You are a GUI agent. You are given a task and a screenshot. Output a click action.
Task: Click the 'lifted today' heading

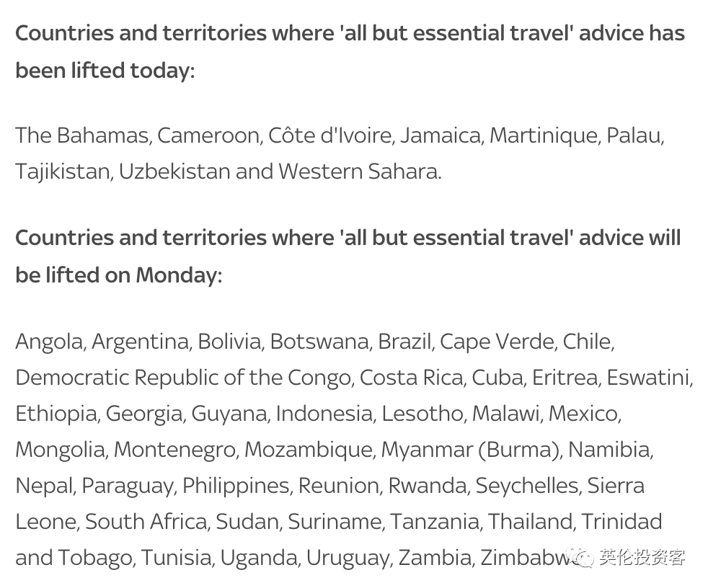(350, 51)
